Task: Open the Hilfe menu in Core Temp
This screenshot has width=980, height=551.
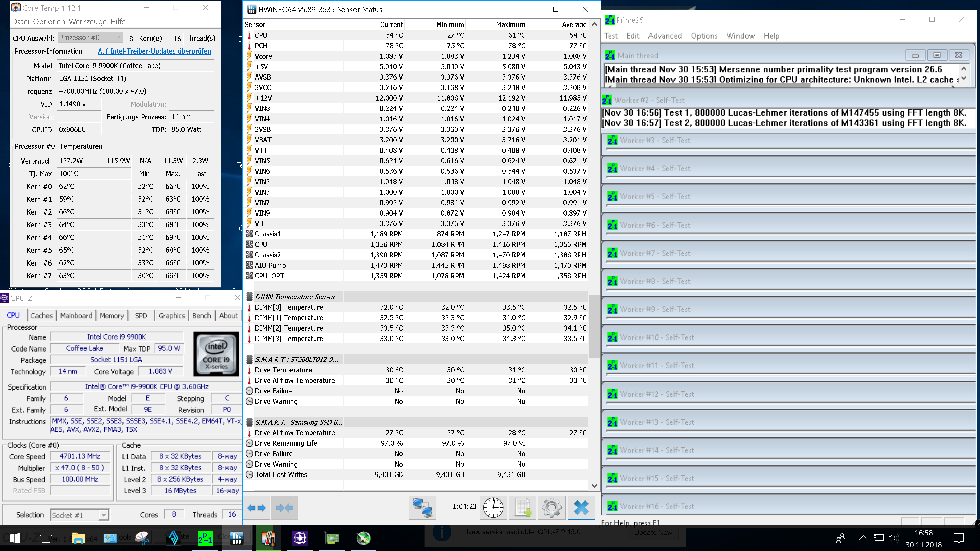Action: pyautogui.click(x=118, y=22)
